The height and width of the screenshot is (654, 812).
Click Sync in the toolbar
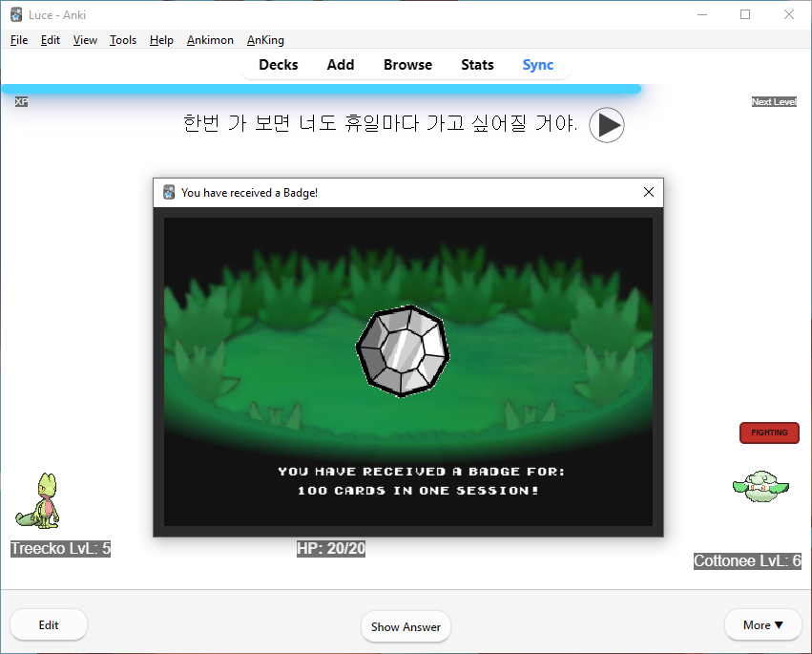[537, 65]
